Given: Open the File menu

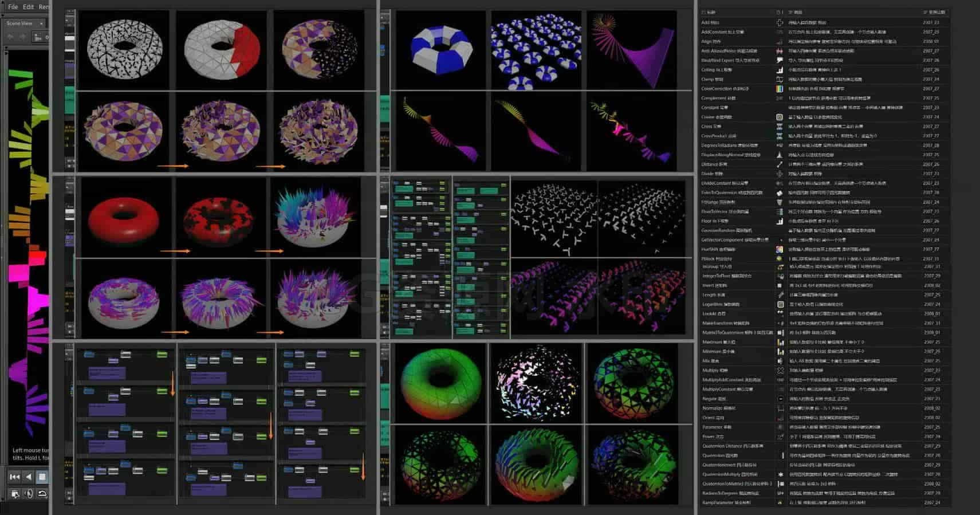Looking at the screenshot, I should click(x=13, y=7).
